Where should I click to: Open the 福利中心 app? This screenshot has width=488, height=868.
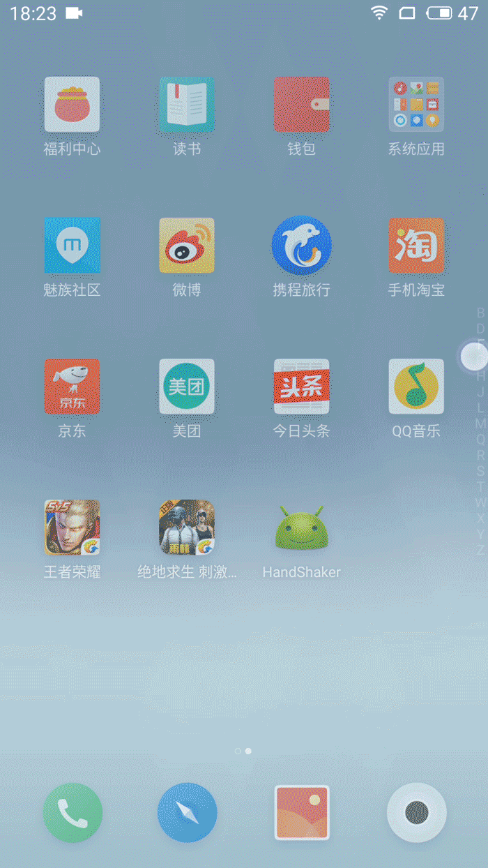[72, 105]
